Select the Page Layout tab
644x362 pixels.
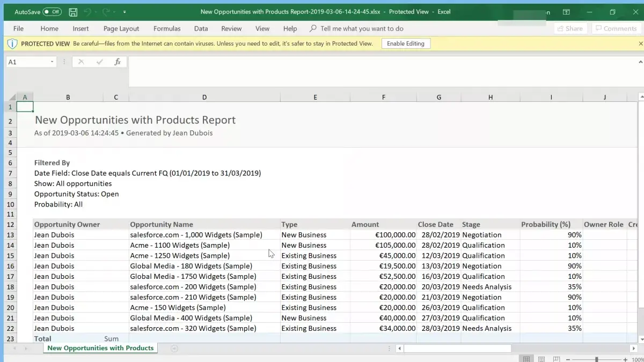pyautogui.click(x=121, y=28)
